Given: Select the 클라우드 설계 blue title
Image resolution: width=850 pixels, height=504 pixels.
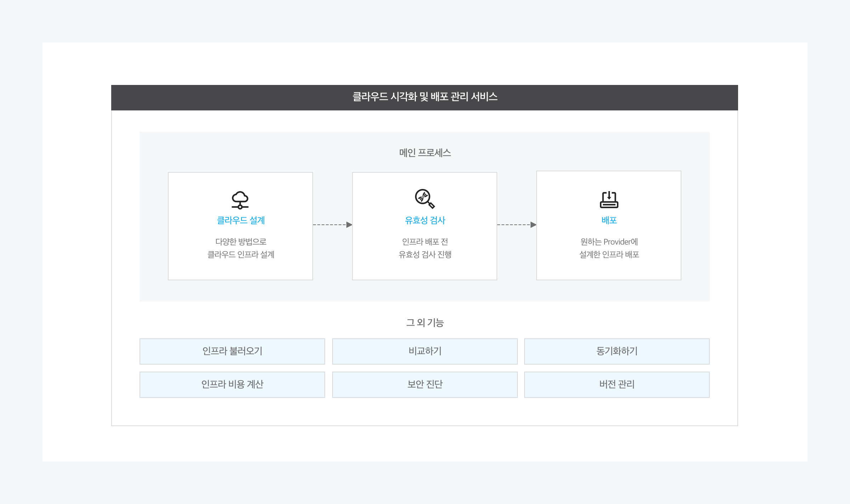Looking at the screenshot, I should pyautogui.click(x=240, y=220).
